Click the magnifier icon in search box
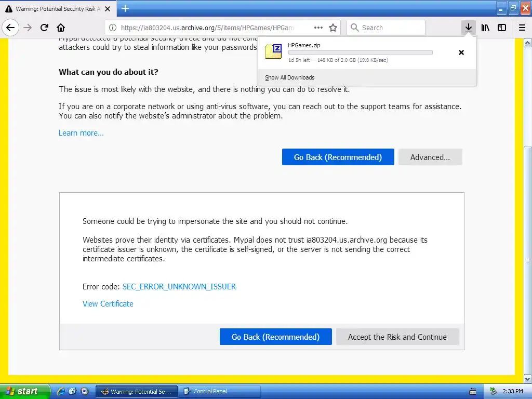Screen dimensions: 532x399 [x=354, y=28]
